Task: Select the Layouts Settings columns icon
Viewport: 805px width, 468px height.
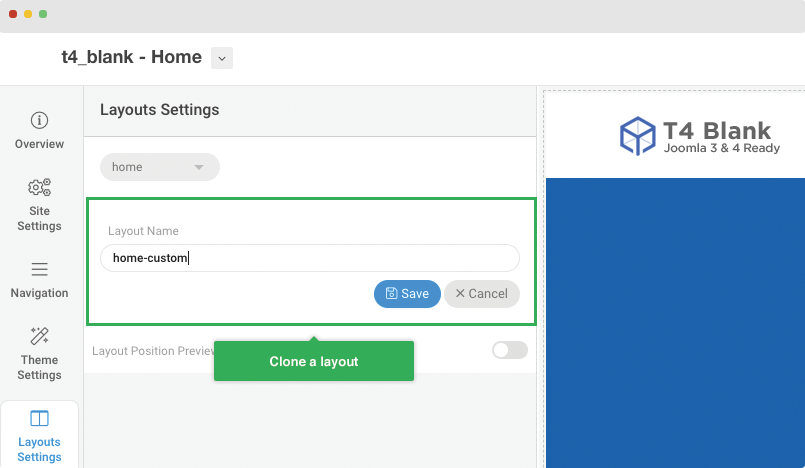Action: point(40,418)
